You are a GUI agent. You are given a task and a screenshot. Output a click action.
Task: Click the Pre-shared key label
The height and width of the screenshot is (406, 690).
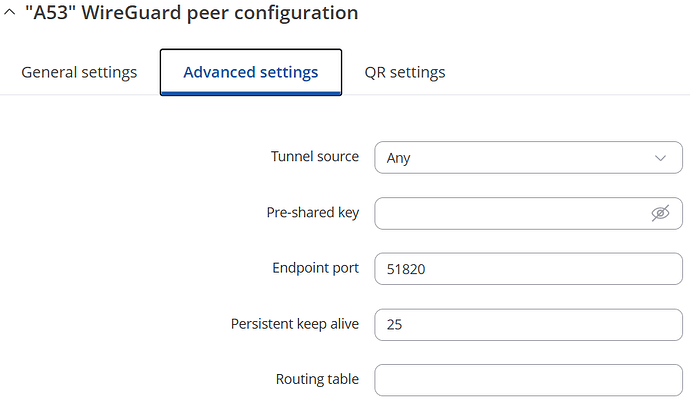(x=313, y=212)
